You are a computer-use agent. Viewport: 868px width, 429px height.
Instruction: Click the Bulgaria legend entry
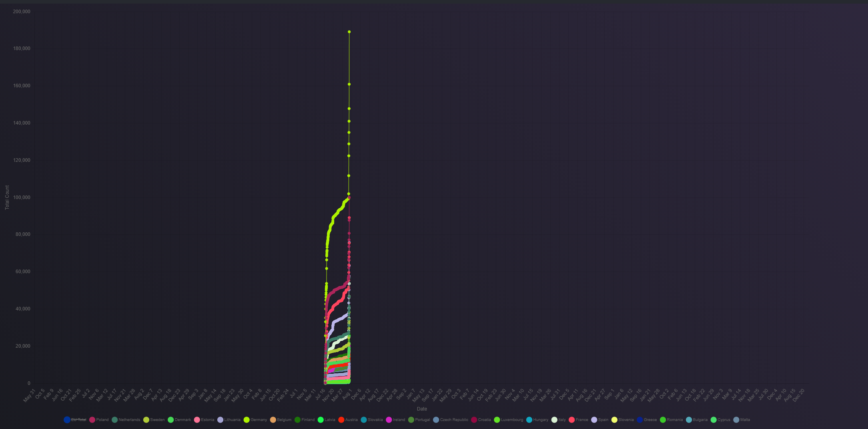(x=697, y=420)
